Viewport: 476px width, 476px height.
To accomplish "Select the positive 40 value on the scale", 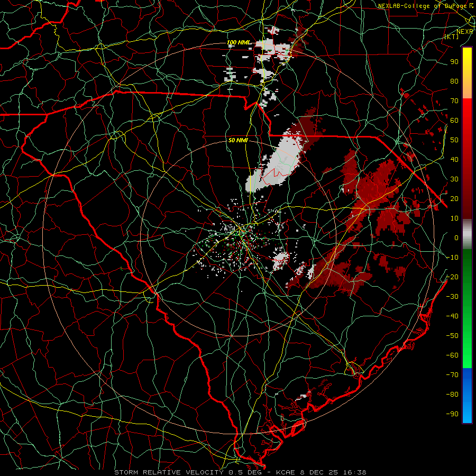I will point(454,159).
